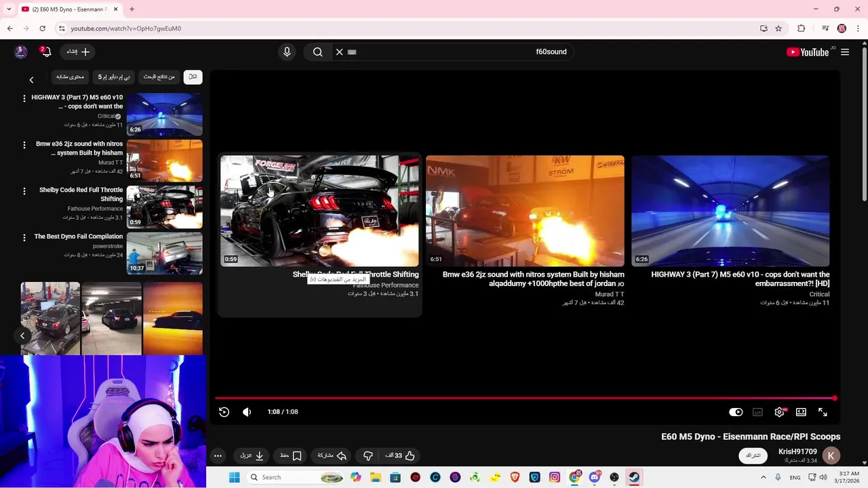Play the Bmw e36 2jz endscreen video
868x488 pixels.
(x=525, y=211)
